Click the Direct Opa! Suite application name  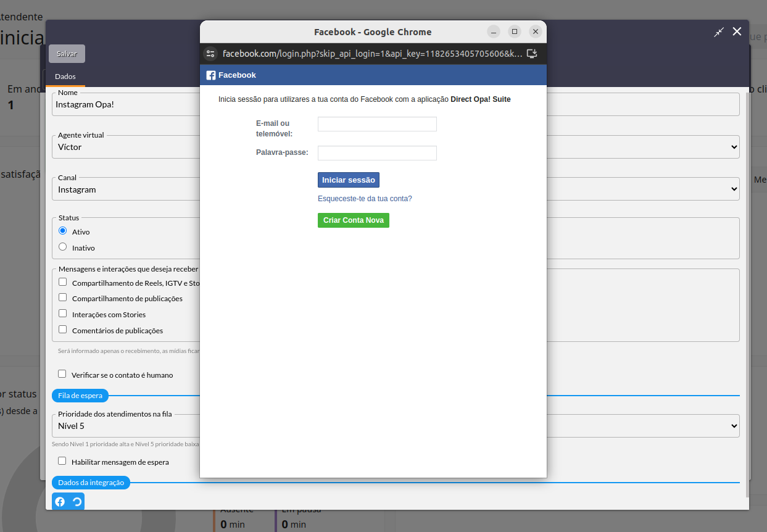pos(481,99)
